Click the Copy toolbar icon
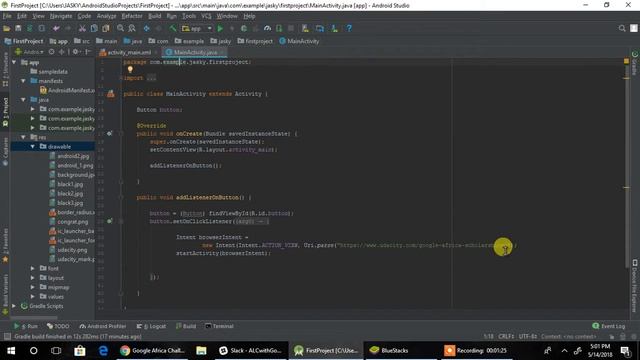The width and height of the screenshot is (640, 360). pos(94,29)
